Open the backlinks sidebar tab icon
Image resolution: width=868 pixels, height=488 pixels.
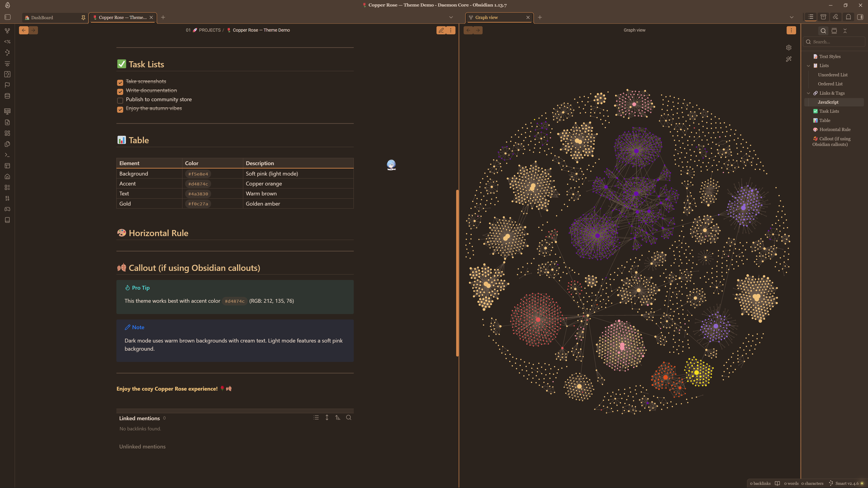point(836,17)
